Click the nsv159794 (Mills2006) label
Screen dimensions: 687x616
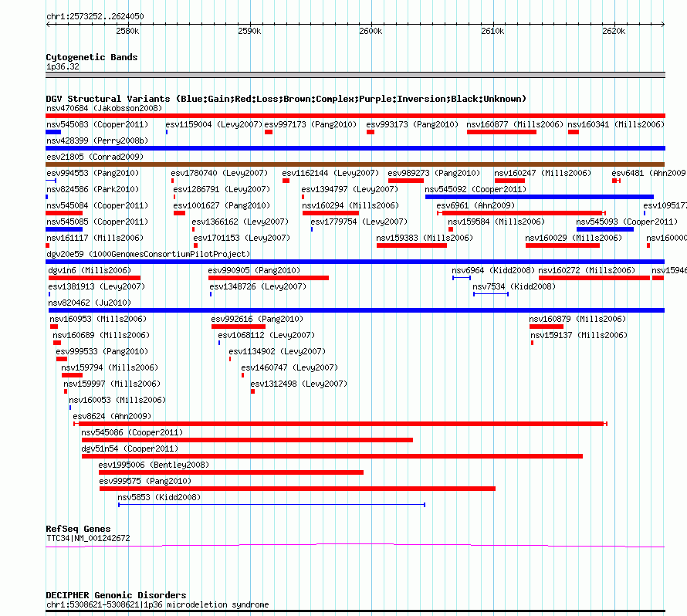(x=110, y=367)
